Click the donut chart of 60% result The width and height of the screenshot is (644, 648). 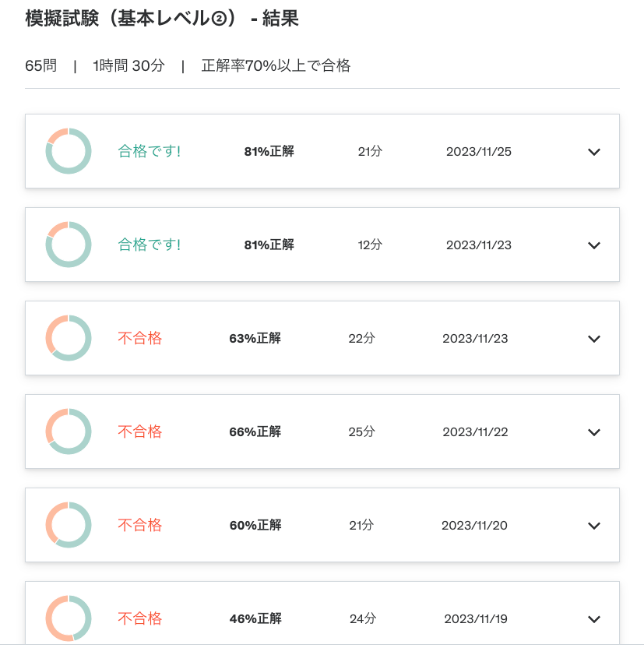tap(69, 524)
